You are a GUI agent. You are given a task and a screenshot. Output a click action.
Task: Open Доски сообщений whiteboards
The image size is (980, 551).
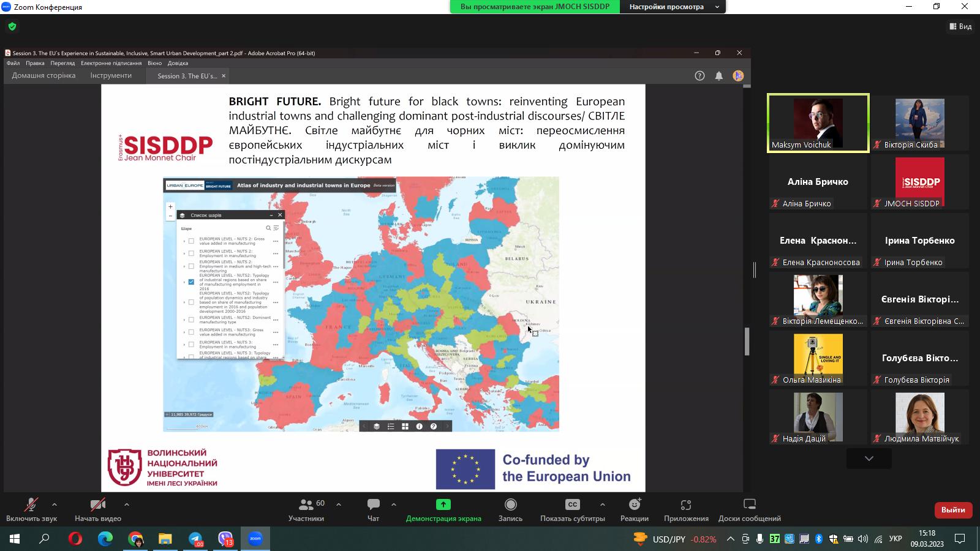(749, 509)
